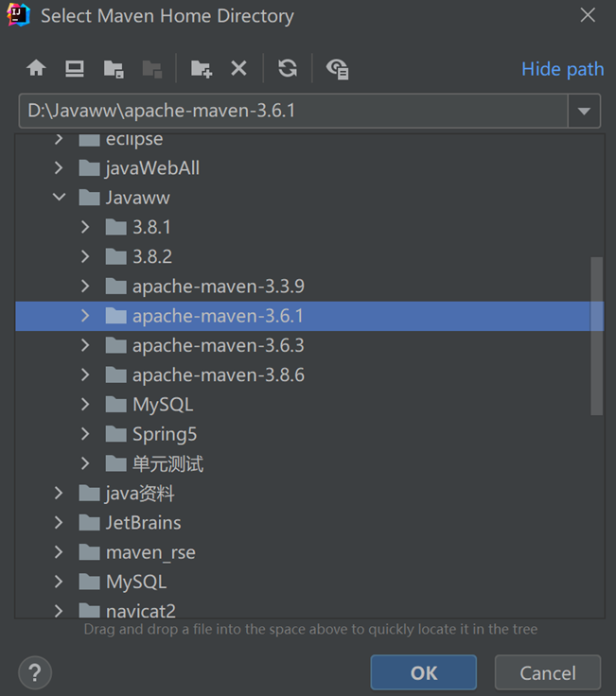Expand apache-maven-3.8.6 folder chevron

(85, 374)
